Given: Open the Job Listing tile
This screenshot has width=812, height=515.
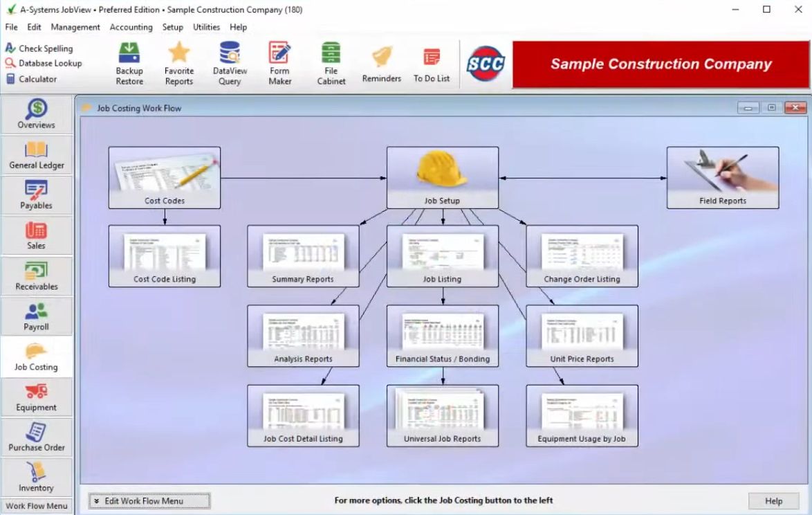Looking at the screenshot, I should [x=442, y=256].
